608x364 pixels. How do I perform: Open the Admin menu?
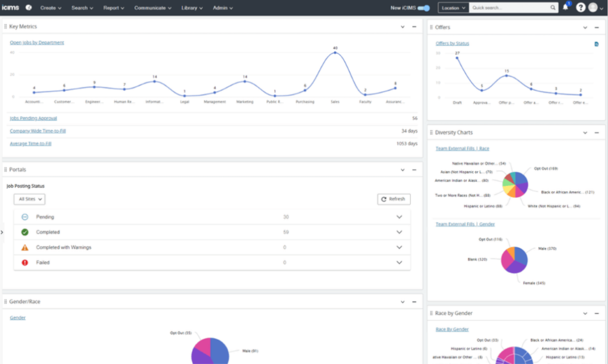tap(222, 7)
